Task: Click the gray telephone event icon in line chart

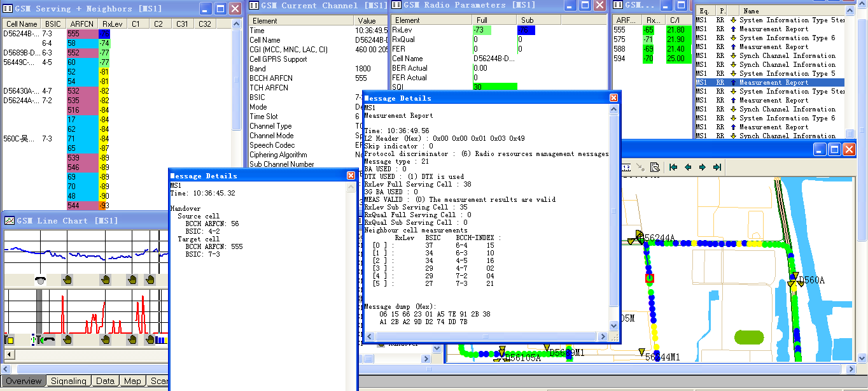Action: 40,280
